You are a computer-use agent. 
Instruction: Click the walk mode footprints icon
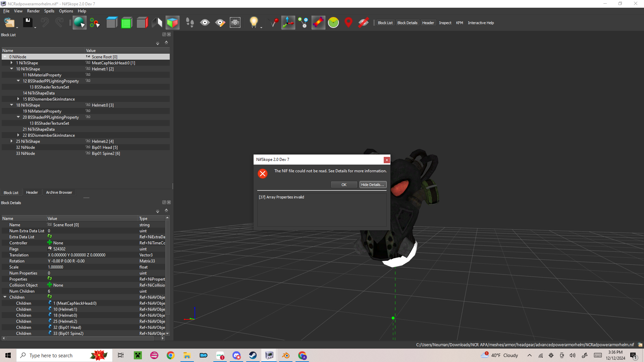point(190,23)
